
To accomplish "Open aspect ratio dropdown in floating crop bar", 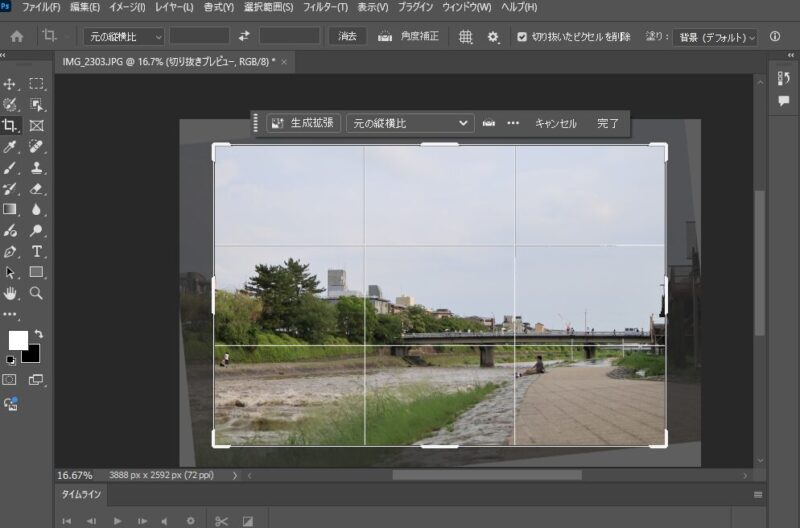I will pyautogui.click(x=409, y=123).
